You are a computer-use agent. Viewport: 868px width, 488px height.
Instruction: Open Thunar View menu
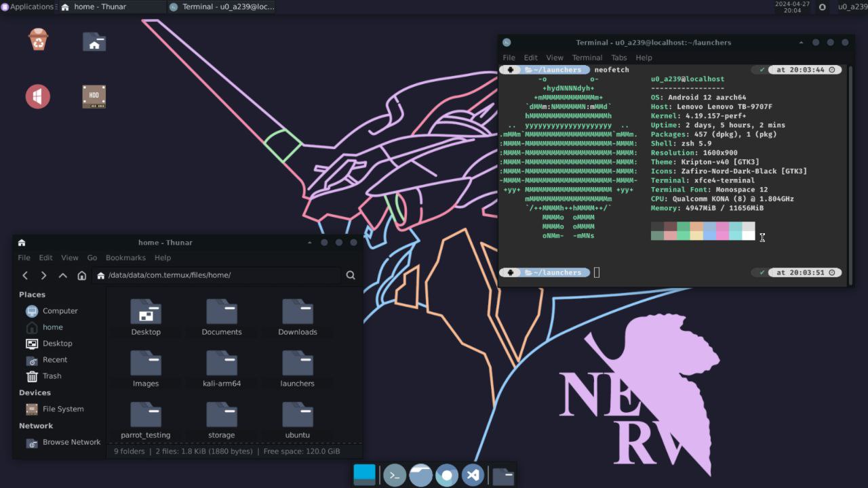(x=70, y=258)
